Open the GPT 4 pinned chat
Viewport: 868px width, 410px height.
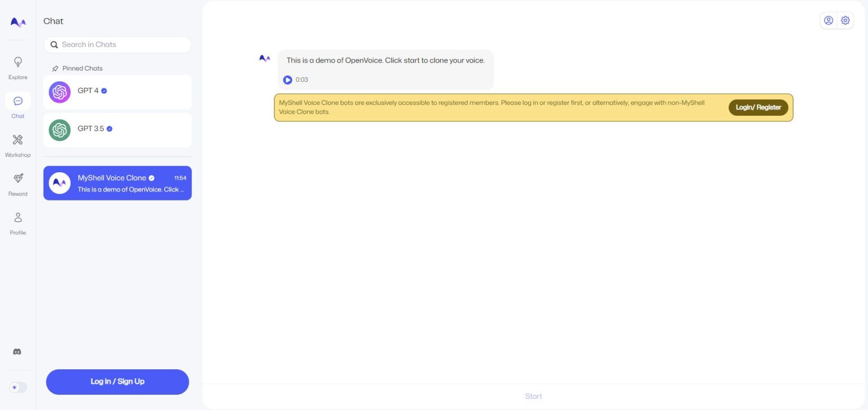point(117,91)
